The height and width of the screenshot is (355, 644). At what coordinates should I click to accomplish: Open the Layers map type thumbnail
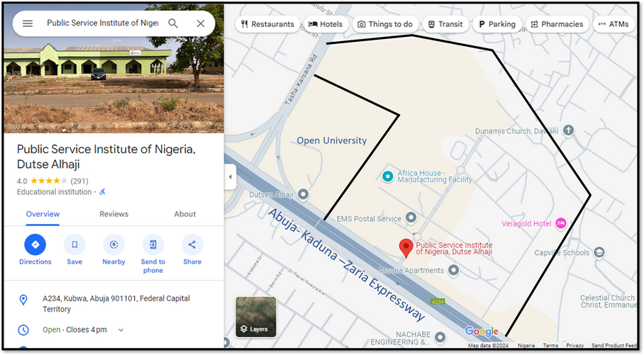256,317
